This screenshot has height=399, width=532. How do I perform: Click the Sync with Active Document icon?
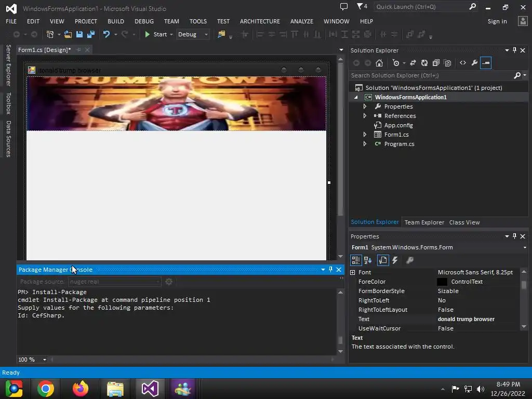413,63
